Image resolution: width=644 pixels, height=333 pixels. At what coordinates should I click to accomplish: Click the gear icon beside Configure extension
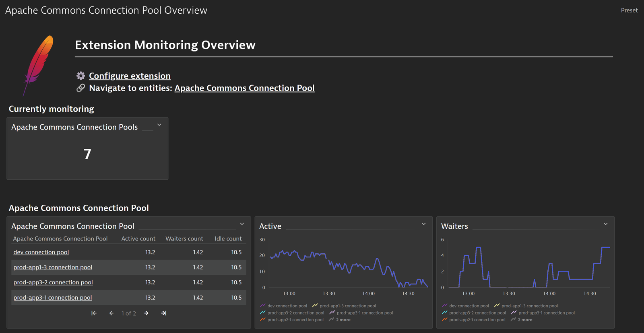(81, 76)
